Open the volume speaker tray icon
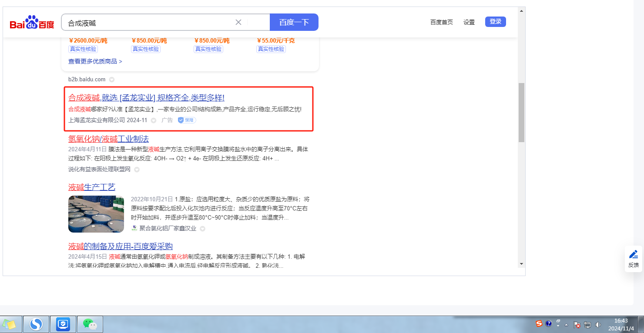This screenshot has width=644, height=333. tap(598, 324)
